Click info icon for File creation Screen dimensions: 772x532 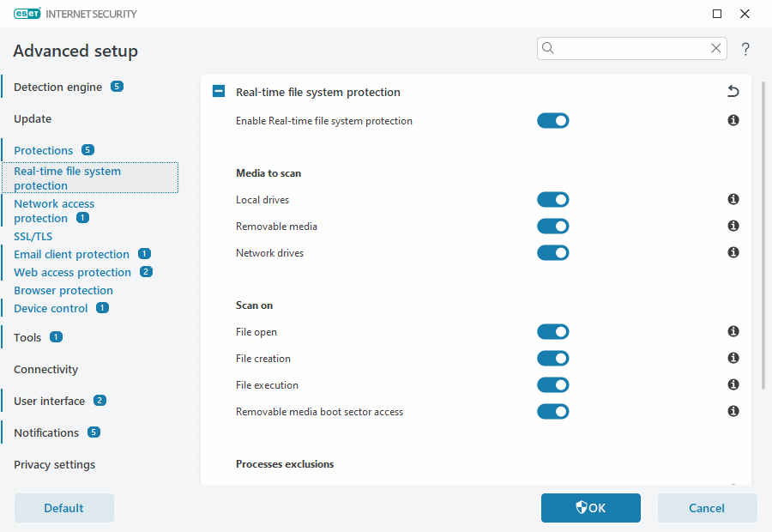point(733,358)
